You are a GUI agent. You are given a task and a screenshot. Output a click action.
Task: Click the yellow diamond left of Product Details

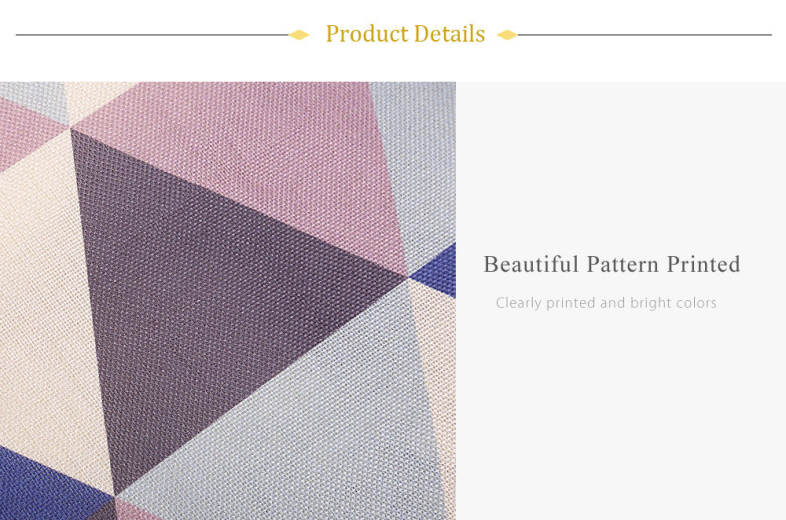[x=299, y=35]
